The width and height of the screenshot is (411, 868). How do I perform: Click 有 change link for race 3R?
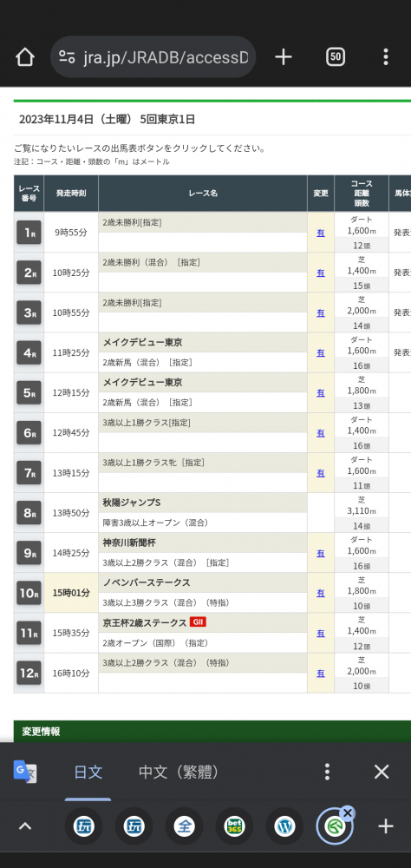(321, 312)
